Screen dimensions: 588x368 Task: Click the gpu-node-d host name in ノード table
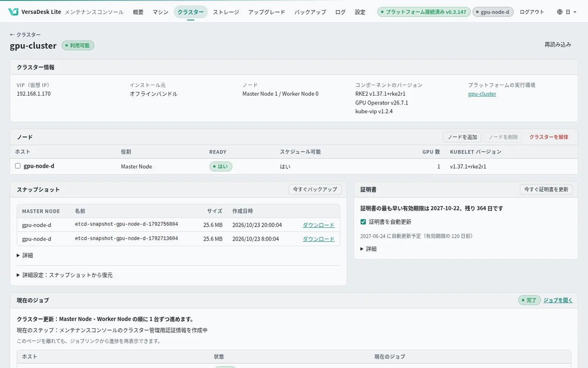(39, 166)
